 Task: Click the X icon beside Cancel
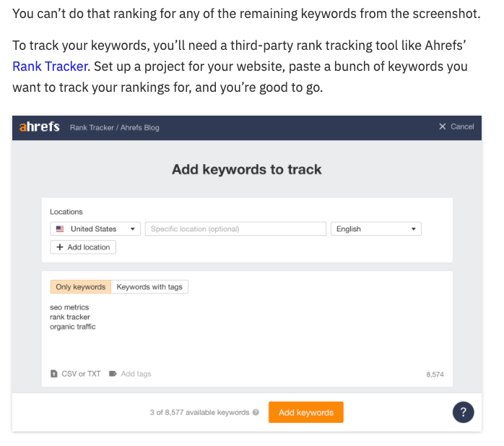click(443, 126)
